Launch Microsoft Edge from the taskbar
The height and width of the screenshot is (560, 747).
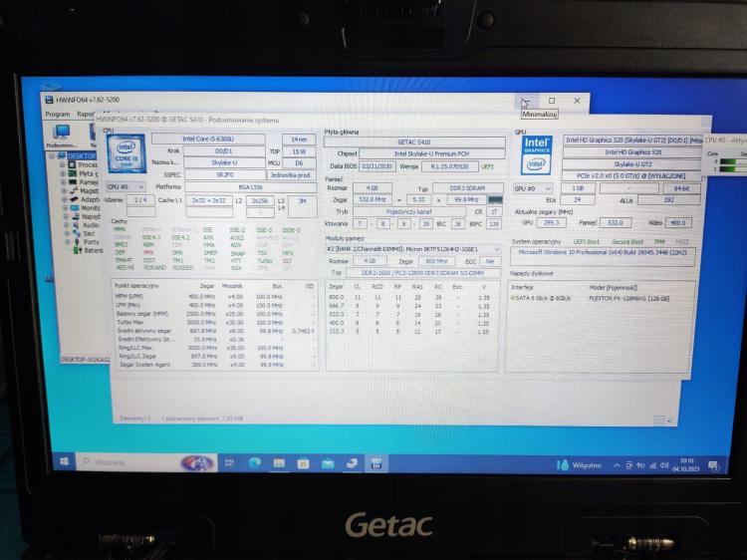[x=254, y=462]
